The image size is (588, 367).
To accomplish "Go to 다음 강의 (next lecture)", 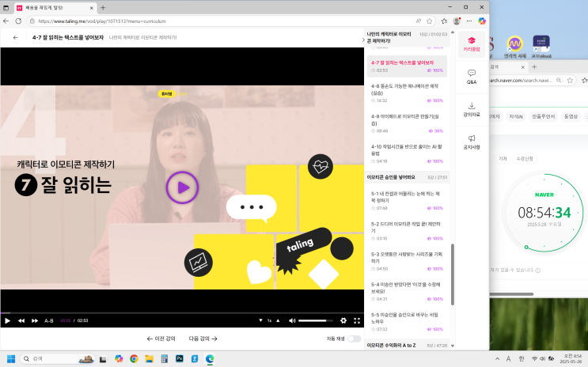I will [203, 339].
